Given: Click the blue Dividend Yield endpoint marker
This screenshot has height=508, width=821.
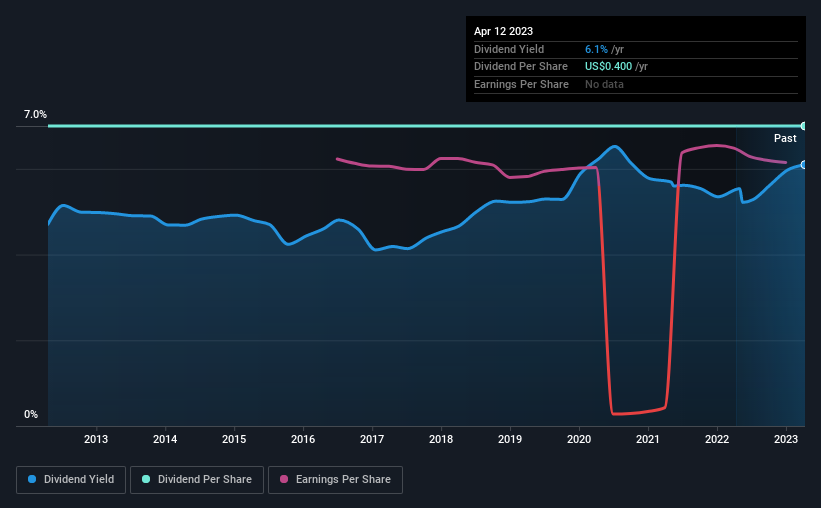Looking at the screenshot, I should (804, 165).
